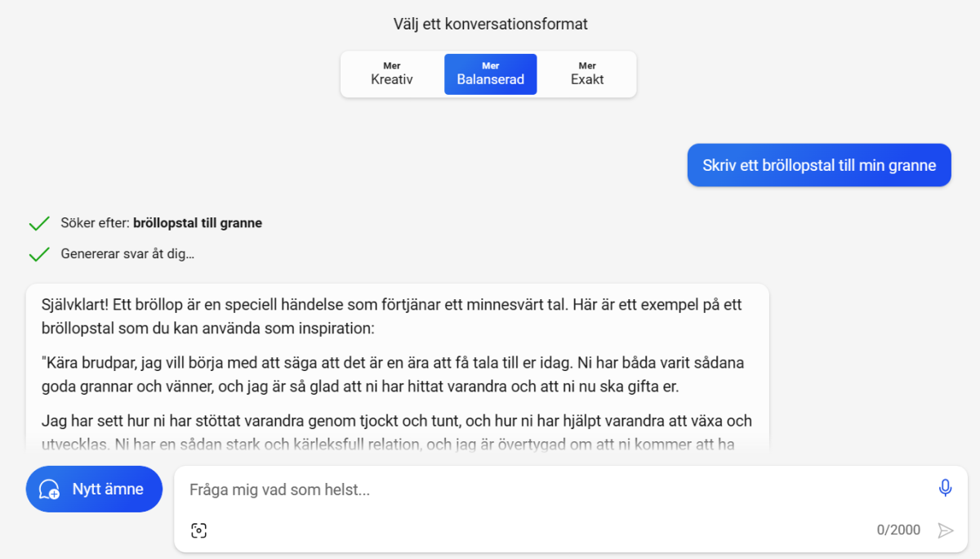Click the checkmark next to Genererar svar
980x559 pixels.
click(39, 253)
